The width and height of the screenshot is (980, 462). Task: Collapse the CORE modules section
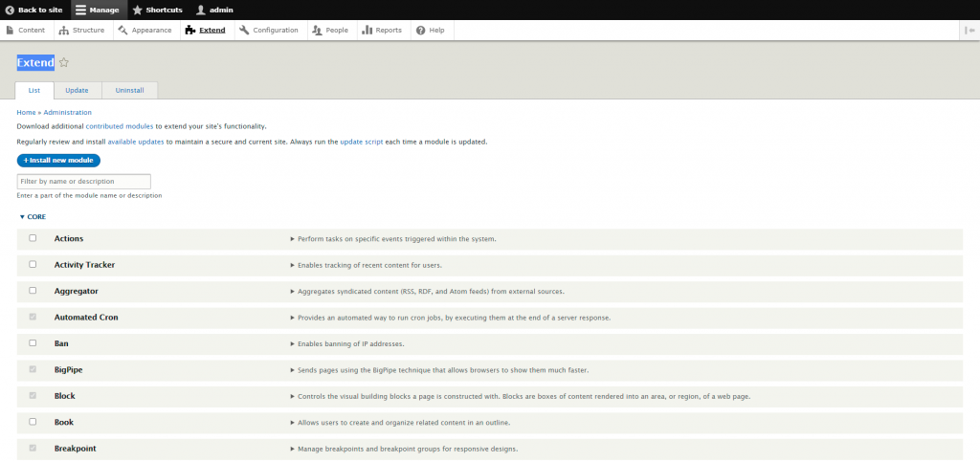point(33,217)
